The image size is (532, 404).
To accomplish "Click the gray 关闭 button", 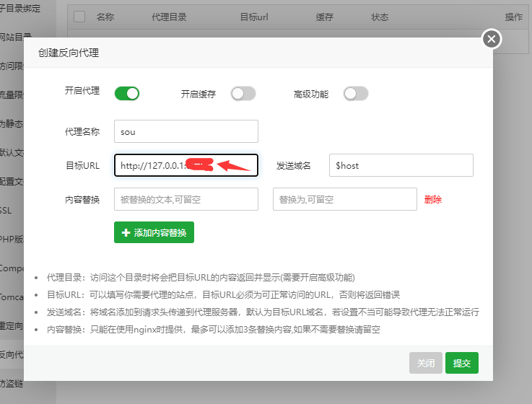I will click(425, 364).
